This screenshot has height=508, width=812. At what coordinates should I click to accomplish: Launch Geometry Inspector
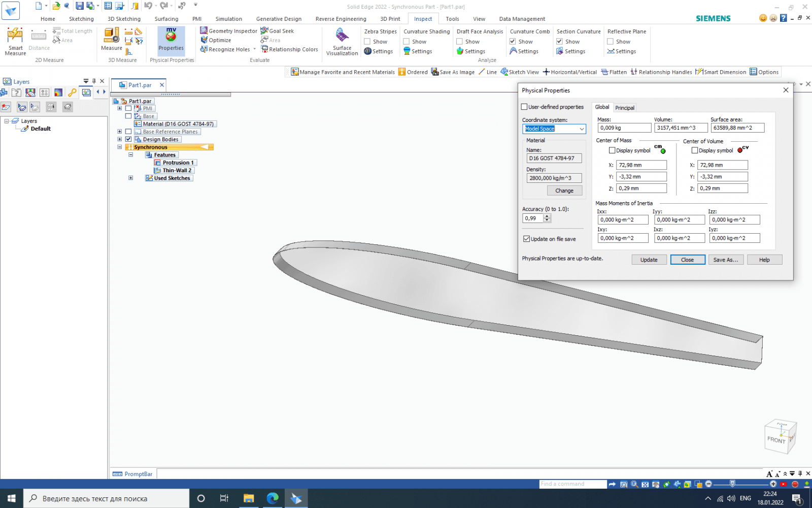[x=228, y=31]
